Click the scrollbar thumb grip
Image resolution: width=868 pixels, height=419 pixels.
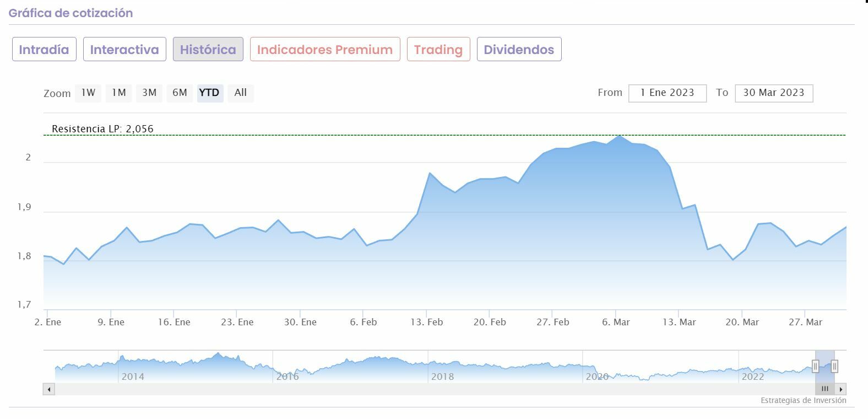[824, 389]
